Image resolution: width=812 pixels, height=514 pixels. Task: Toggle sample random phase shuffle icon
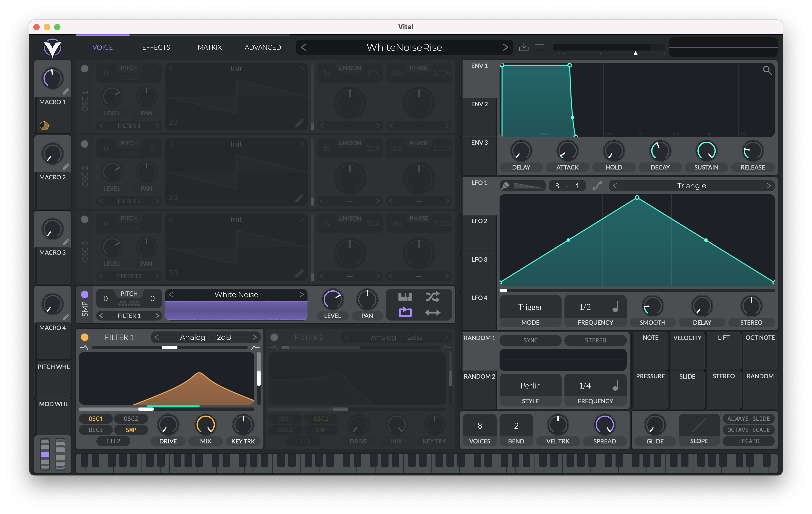tap(433, 297)
